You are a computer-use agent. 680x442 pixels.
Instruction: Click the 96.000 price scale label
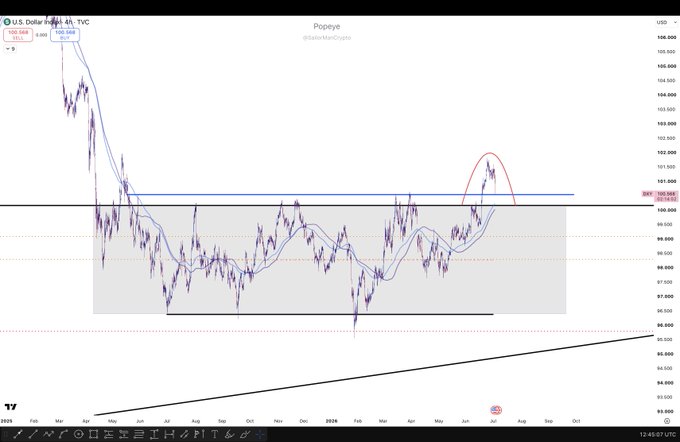(x=667, y=325)
